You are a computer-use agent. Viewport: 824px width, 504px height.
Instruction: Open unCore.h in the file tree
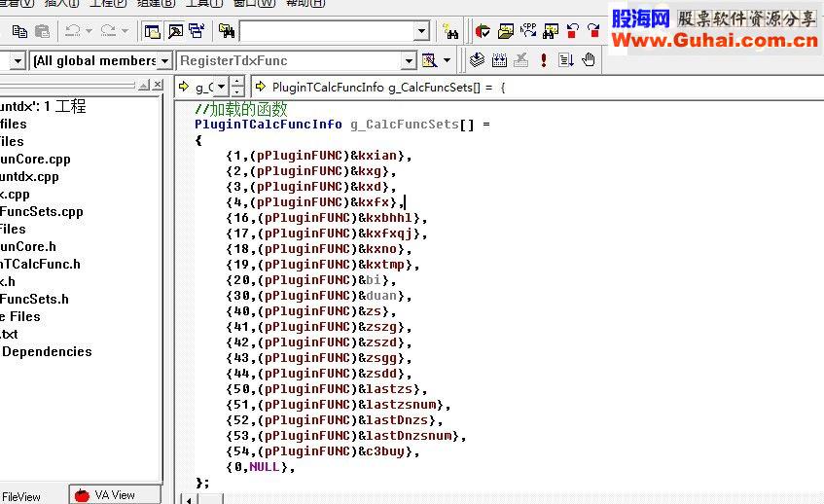coord(28,246)
